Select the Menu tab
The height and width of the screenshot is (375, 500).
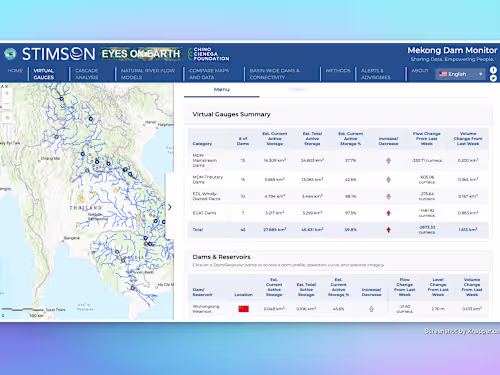(222, 89)
